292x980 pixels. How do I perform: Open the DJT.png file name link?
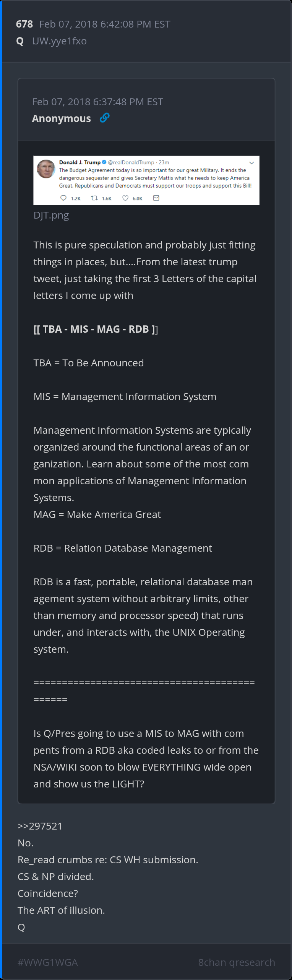click(51, 215)
